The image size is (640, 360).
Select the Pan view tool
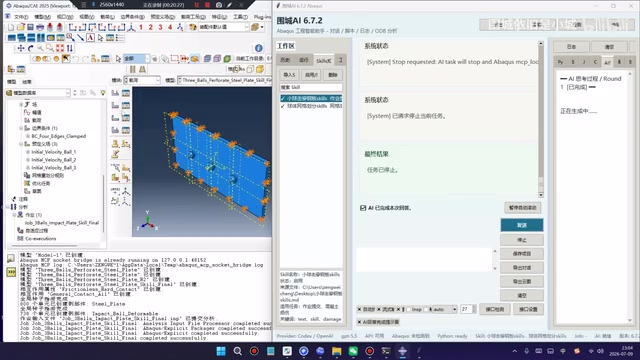20,48
